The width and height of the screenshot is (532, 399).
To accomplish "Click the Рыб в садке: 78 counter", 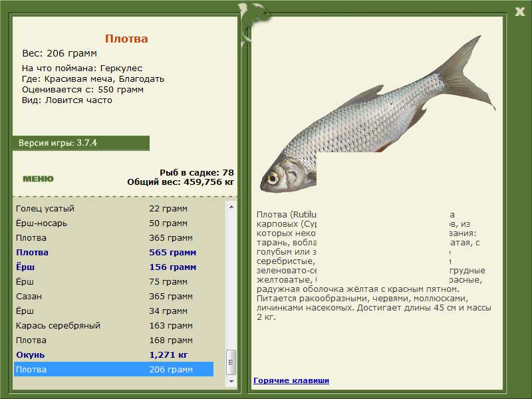I will point(197,173).
